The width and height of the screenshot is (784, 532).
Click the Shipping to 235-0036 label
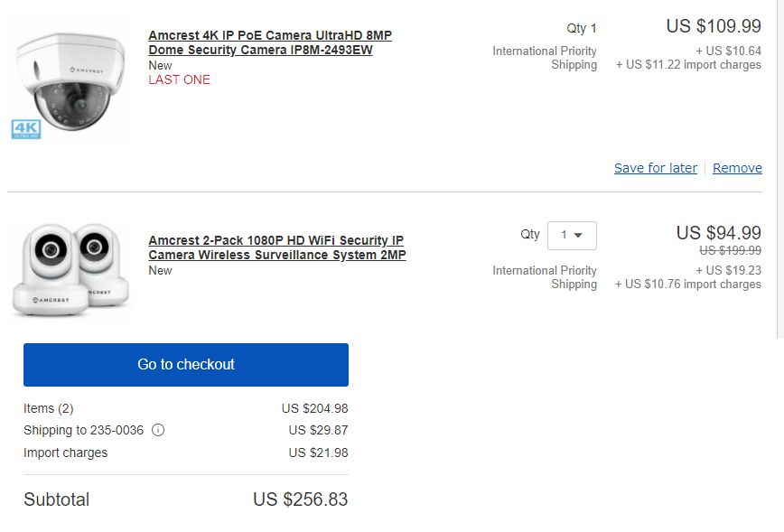pyautogui.click(x=83, y=431)
